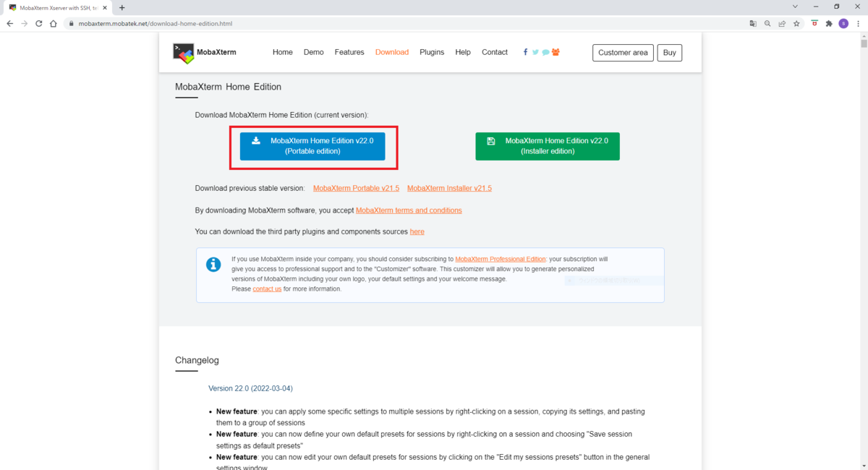Viewport: 868px width, 470px height.
Task: Open the purple profile avatar
Action: point(843,23)
